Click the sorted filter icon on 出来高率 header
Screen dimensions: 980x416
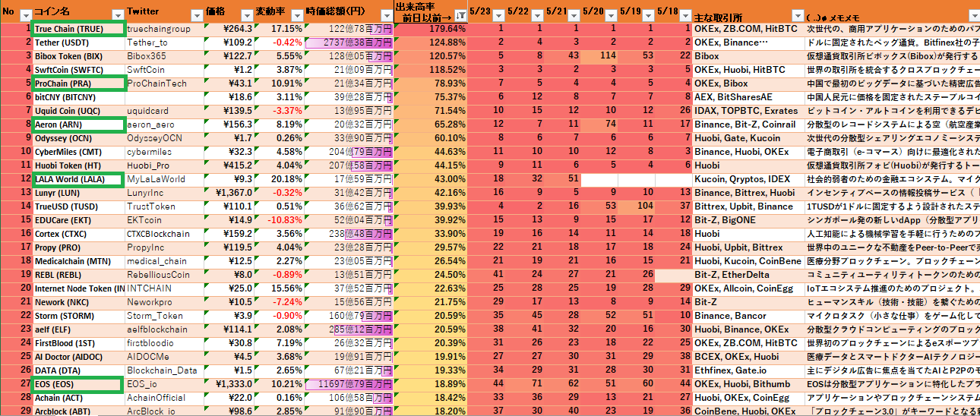(460, 15)
